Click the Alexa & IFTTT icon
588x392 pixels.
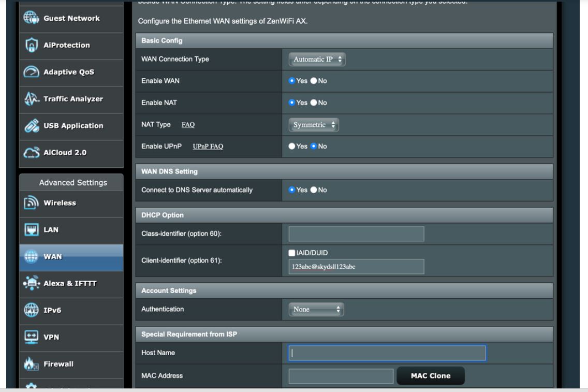[31, 283]
